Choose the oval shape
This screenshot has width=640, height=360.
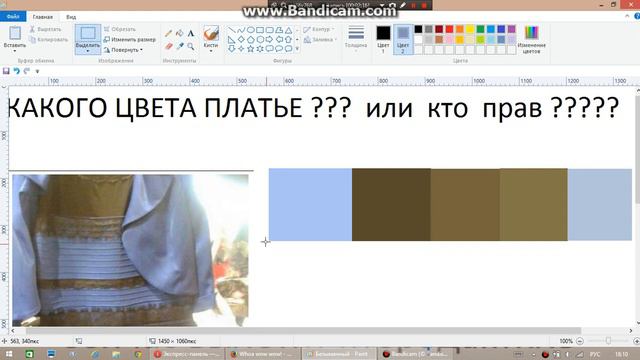coord(250,30)
